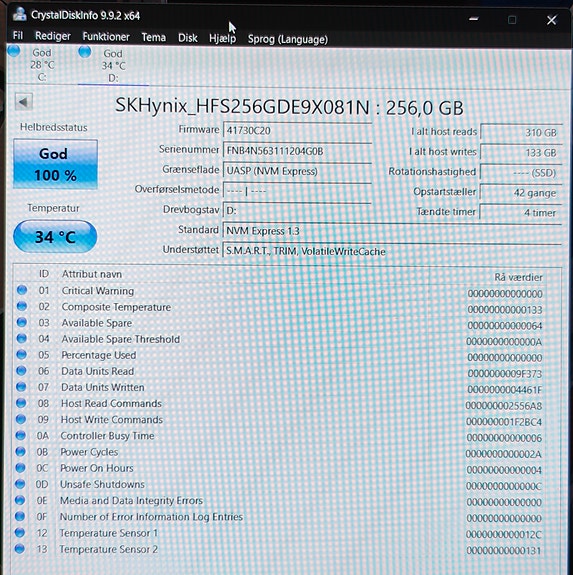Viewport: 573px width, 575px height.
Task: Select the D: drive tab at 34 °C
Action: [113, 66]
